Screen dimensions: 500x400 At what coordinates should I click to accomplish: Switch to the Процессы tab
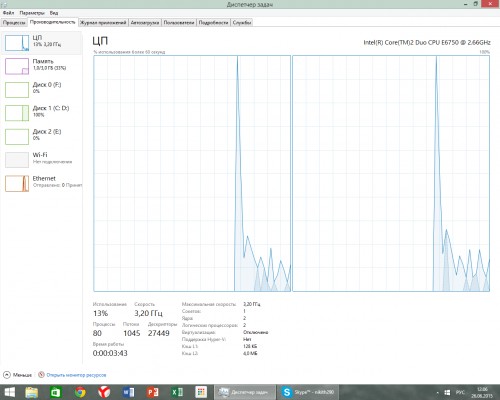pyautogui.click(x=14, y=23)
